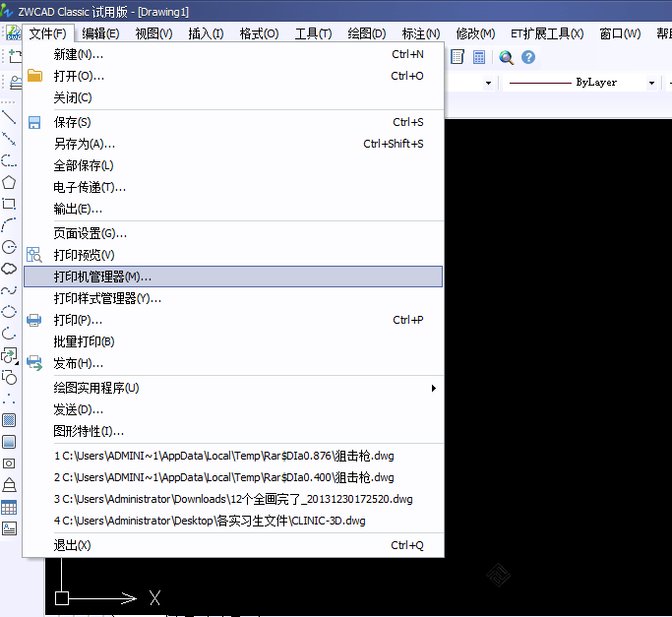Open the calculator toolbar icon
This screenshot has height=617, width=672.
coord(479,57)
